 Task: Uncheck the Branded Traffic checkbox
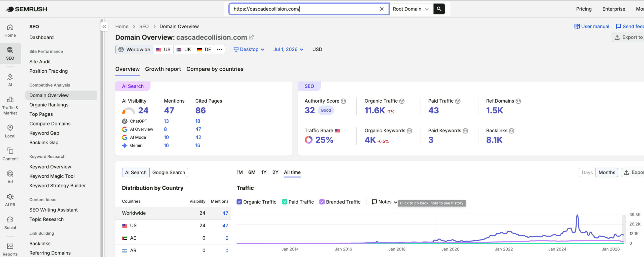click(x=322, y=202)
